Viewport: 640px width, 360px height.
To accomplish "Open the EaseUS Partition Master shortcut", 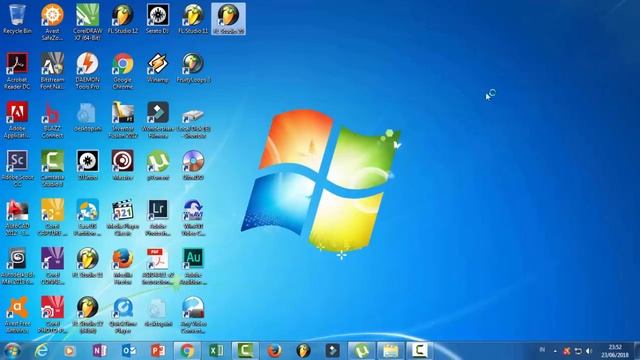I will (87, 218).
